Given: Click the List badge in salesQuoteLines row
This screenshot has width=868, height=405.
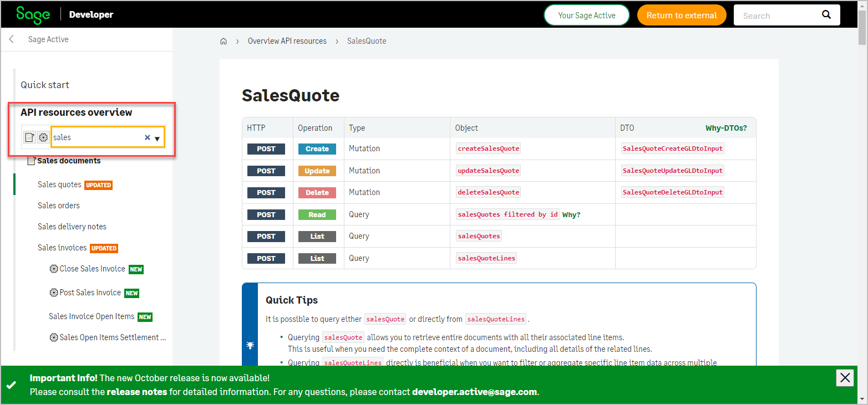Looking at the screenshot, I should (x=317, y=258).
